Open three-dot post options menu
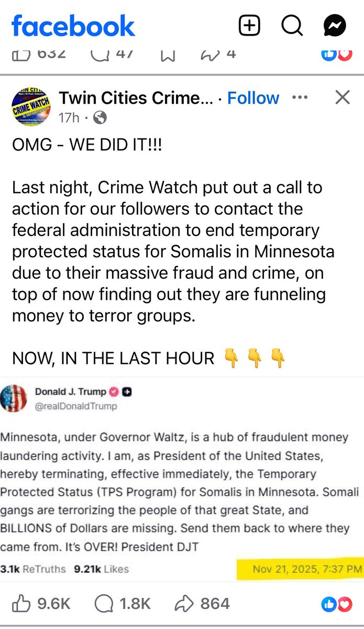 point(300,97)
